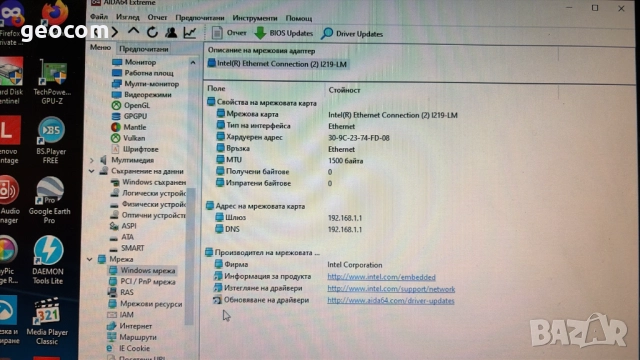Screen dimensions: 640x360
Task: Collapse the Съхранение на данни node
Action: [91, 171]
